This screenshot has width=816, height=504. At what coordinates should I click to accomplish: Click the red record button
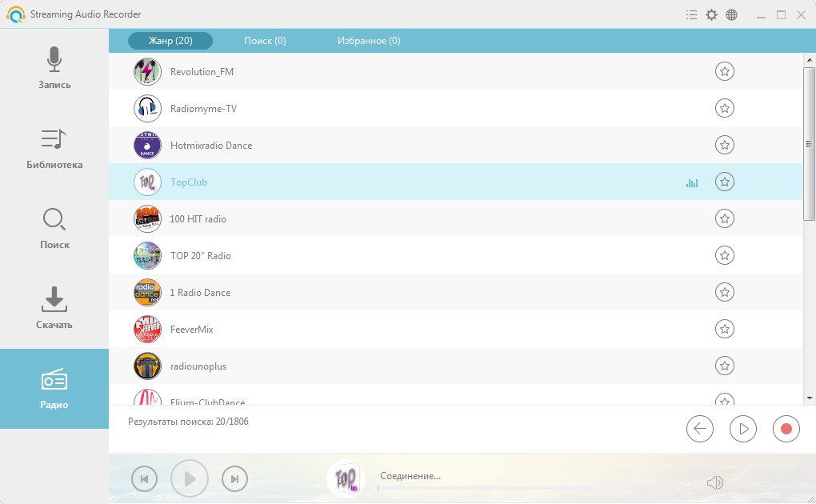point(786,429)
